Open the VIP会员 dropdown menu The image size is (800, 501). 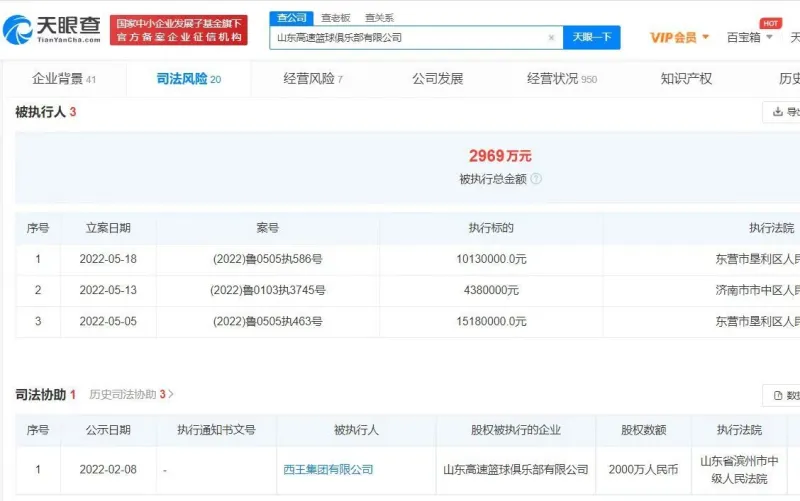680,38
